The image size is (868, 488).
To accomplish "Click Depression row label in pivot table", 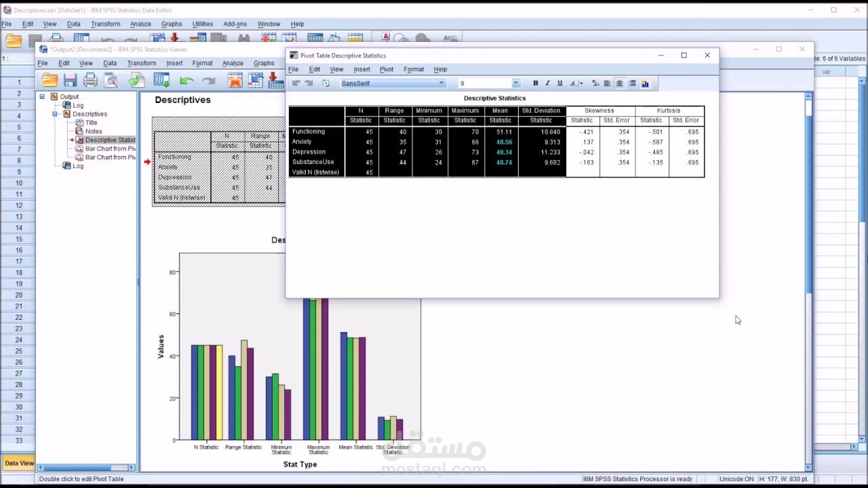I will 309,152.
